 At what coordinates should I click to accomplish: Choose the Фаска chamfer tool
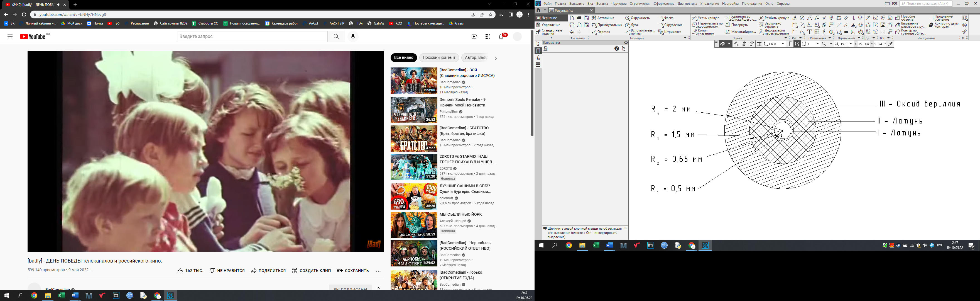666,18
